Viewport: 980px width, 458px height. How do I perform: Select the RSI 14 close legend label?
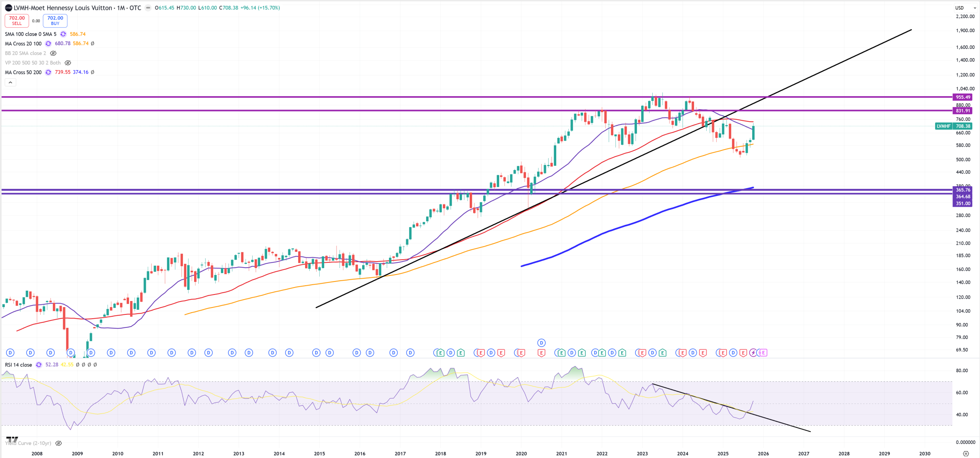(18, 365)
